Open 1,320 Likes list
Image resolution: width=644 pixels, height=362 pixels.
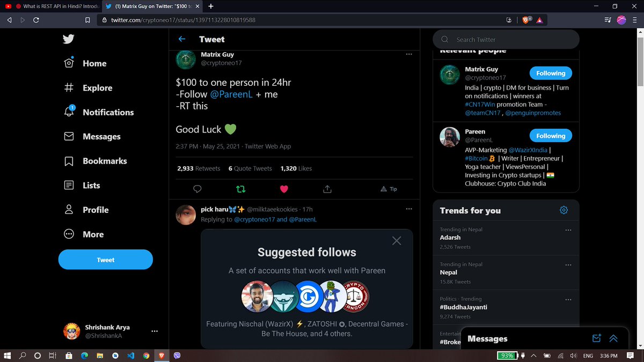(296, 168)
